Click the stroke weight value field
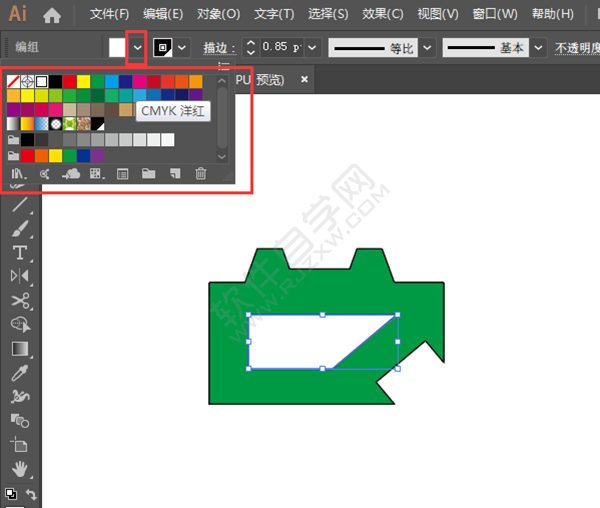The height and width of the screenshot is (508, 600). coord(282,47)
